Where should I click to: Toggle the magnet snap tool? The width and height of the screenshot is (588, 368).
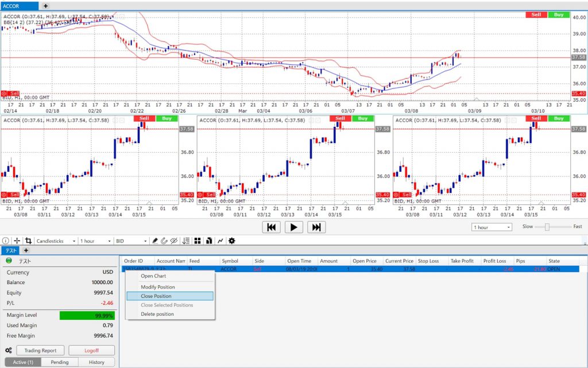(164, 241)
